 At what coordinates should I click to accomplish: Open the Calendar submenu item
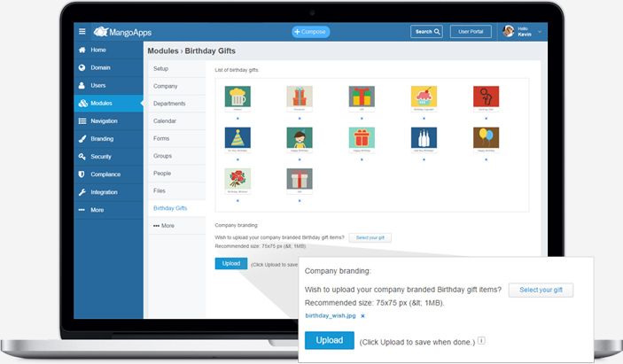pos(177,121)
